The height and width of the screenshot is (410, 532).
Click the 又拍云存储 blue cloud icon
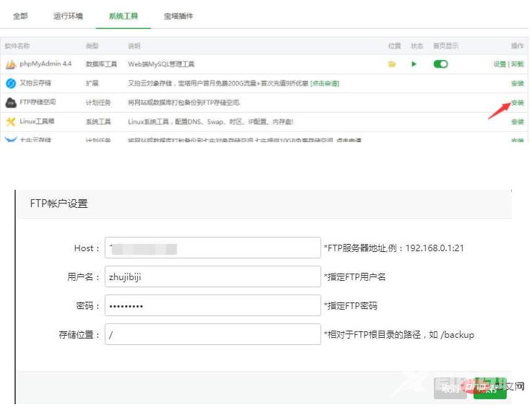point(11,84)
